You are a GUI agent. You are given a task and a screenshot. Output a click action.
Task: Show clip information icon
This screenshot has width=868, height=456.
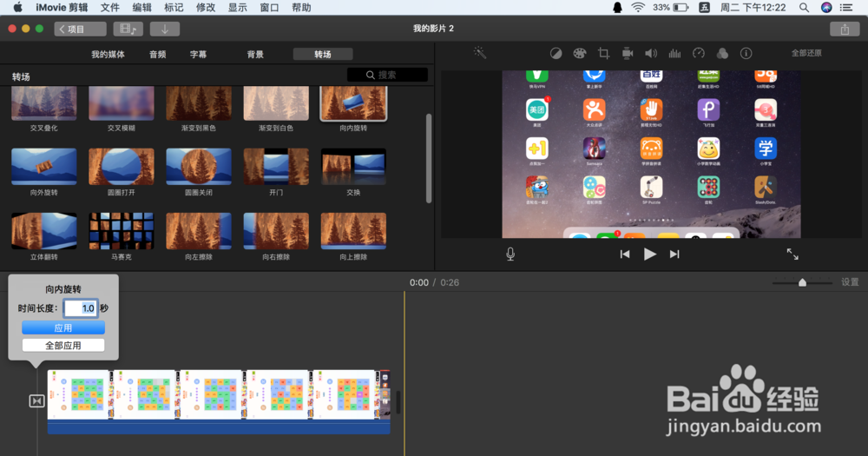(746, 53)
